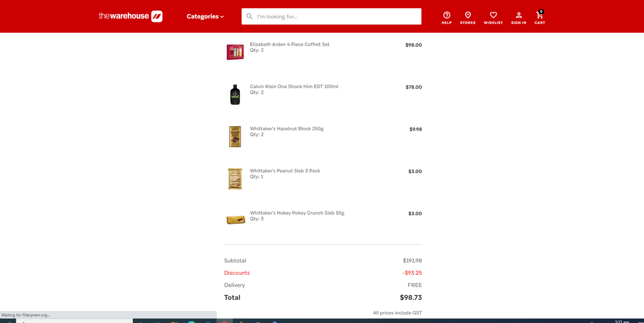Click "All prices include GST" note

(x=397, y=313)
